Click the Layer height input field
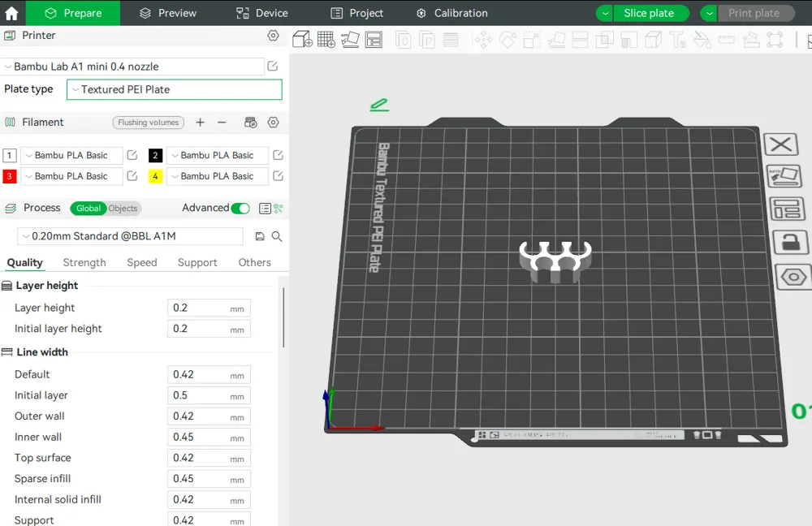Image resolution: width=812 pixels, height=526 pixels. [209, 308]
